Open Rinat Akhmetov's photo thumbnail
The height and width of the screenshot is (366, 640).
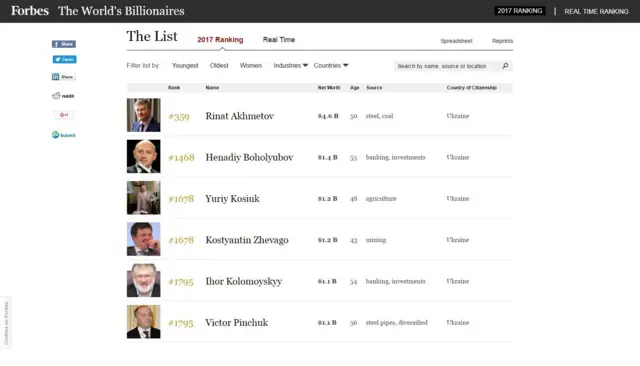(144, 115)
